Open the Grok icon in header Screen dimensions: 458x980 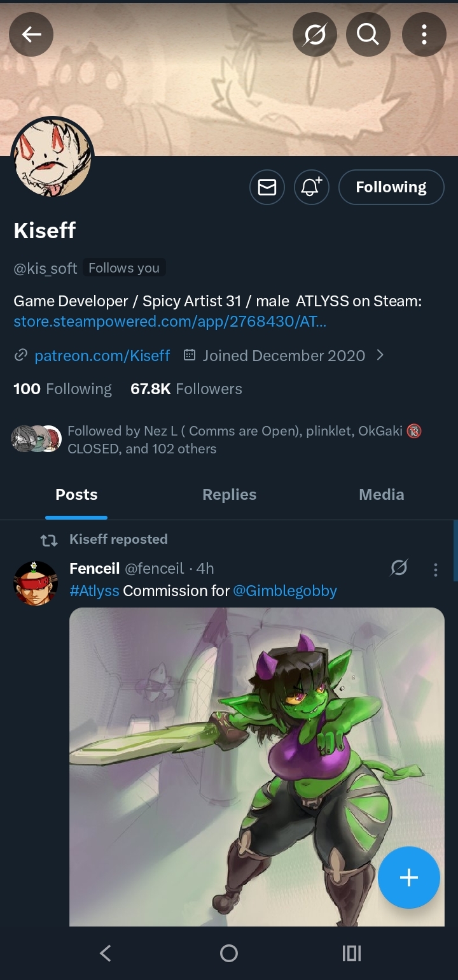(314, 34)
